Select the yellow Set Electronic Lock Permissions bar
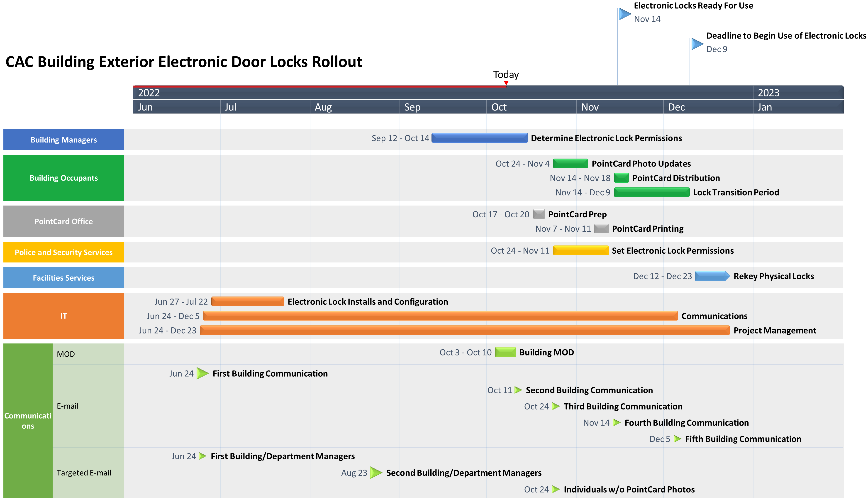The height and width of the screenshot is (500, 868). click(581, 251)
